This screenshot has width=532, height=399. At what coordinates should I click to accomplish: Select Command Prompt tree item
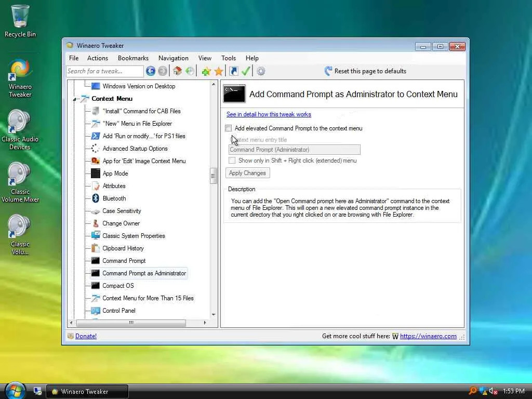(124, 261)
